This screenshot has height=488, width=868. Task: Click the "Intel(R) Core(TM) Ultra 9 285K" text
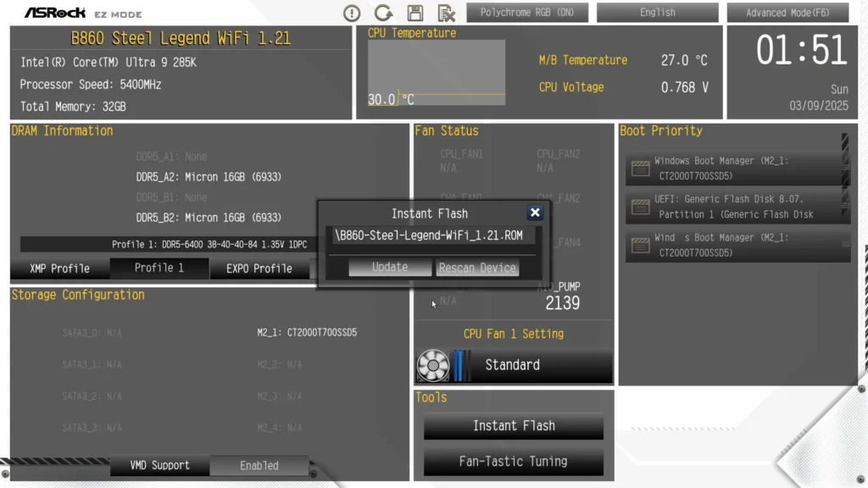click(x=108, y=63)
